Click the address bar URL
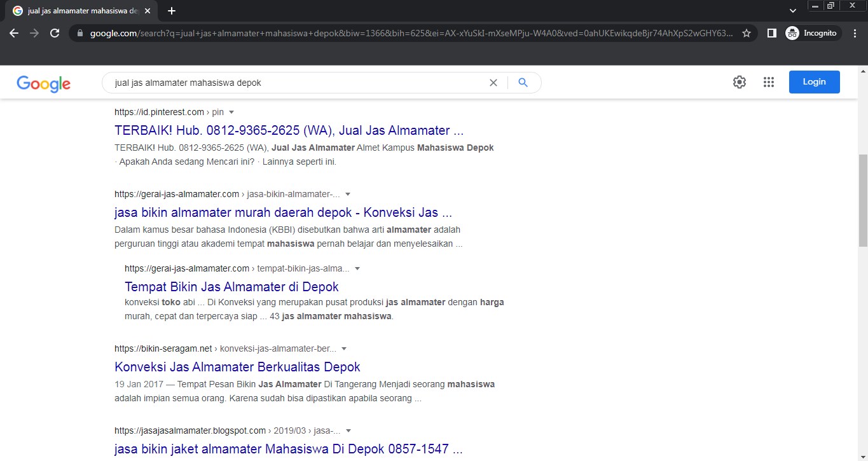 pyautogui.click(x=411, y=33)
